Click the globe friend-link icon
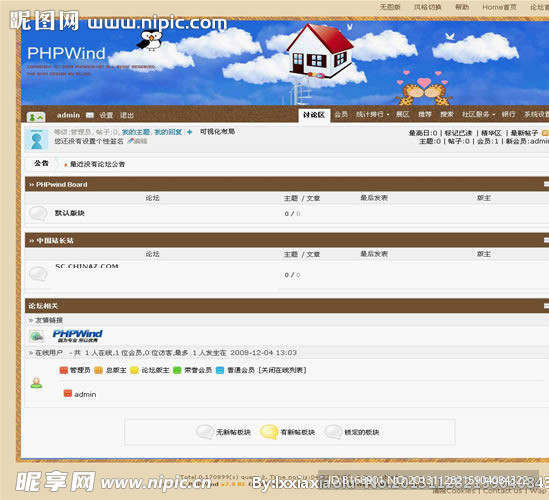 [x=36, y=336]
